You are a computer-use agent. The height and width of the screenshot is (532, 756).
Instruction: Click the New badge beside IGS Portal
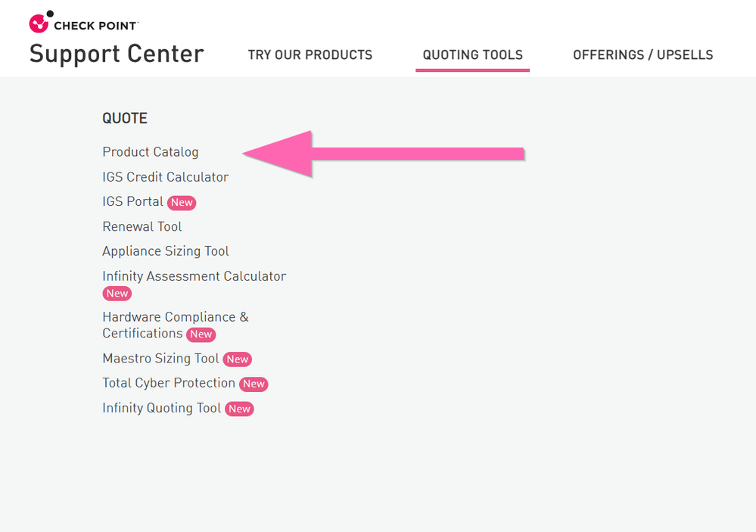pos(182,203)
